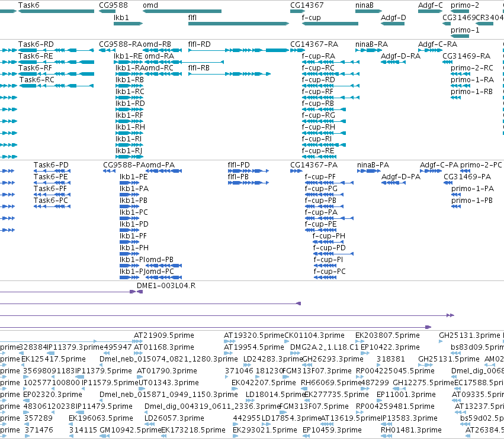Select the omd gene feature
504x439 pixels.
[182, 11]
